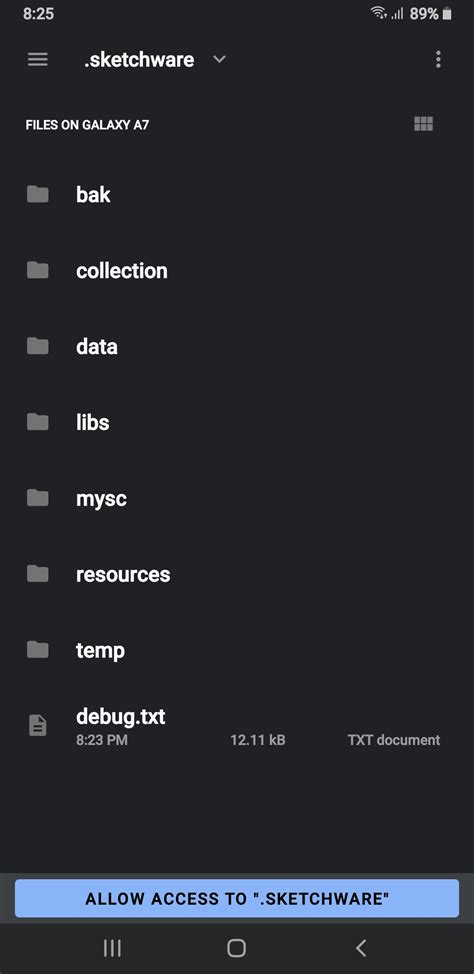
Task: Select the debug.txt file name
Action: 121,717
